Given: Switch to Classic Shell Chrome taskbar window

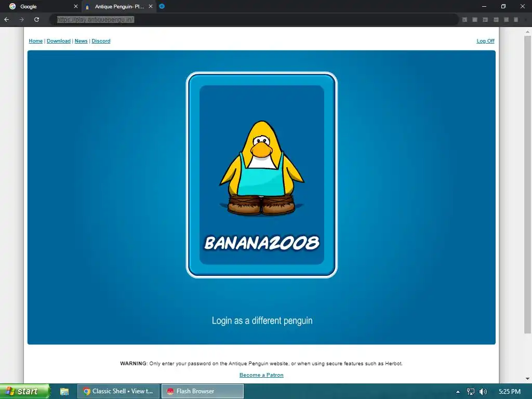Looking at the screenshot, I should coord(118,391).
